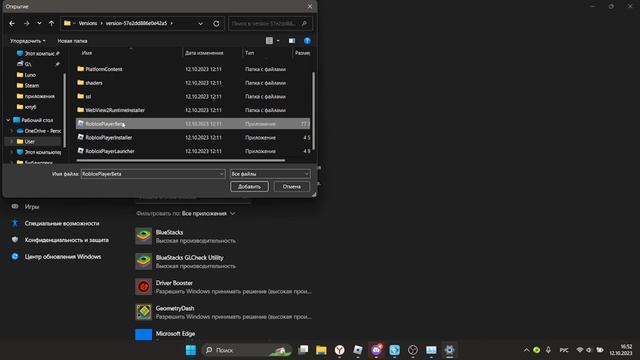
Task: Select the RobloxPlayerInstaller file
Action: click(x=193, y=138)
